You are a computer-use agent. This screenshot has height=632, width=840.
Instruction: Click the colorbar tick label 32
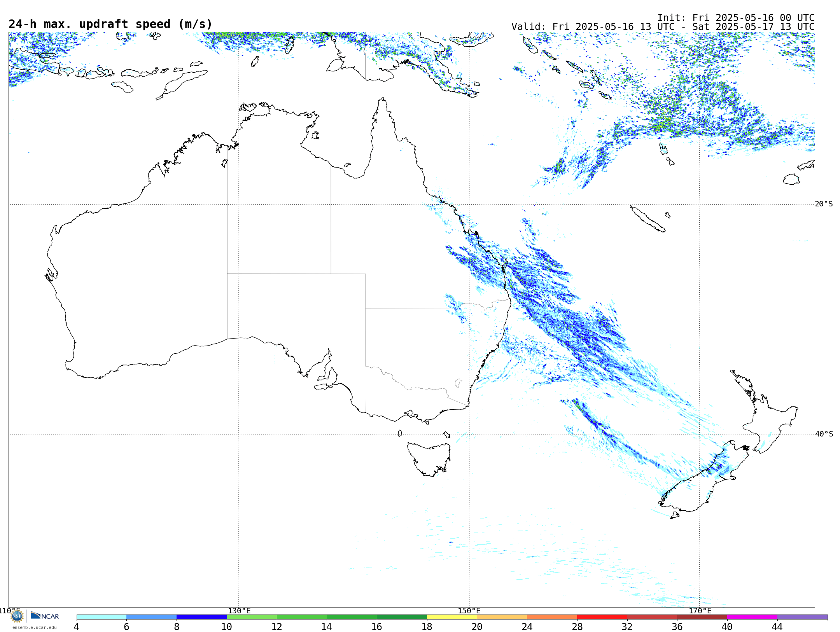627,627
